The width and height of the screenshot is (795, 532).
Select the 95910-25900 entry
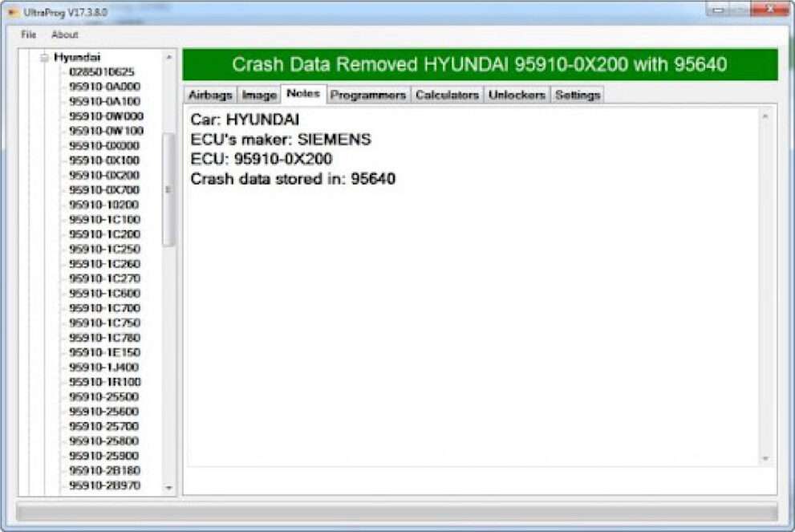click(103, 456)
